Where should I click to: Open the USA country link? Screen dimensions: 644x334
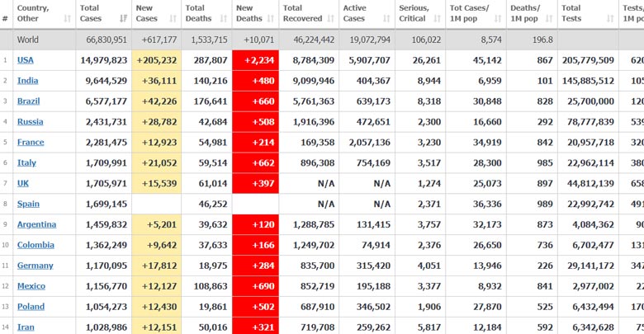click(x=26, y=60)
